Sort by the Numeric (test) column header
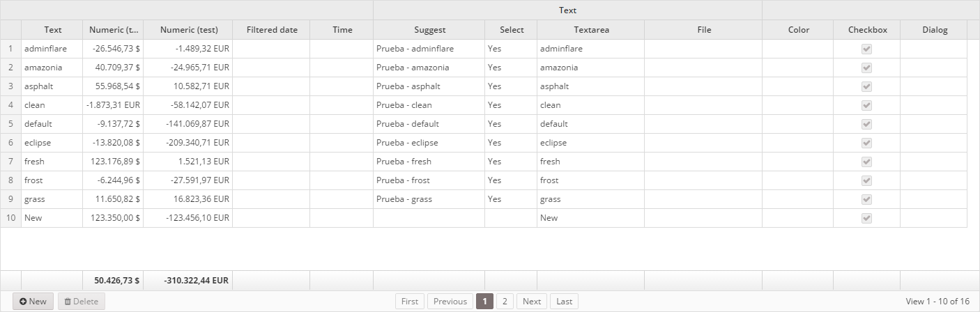The image size is (980, 312). [188, 30]
